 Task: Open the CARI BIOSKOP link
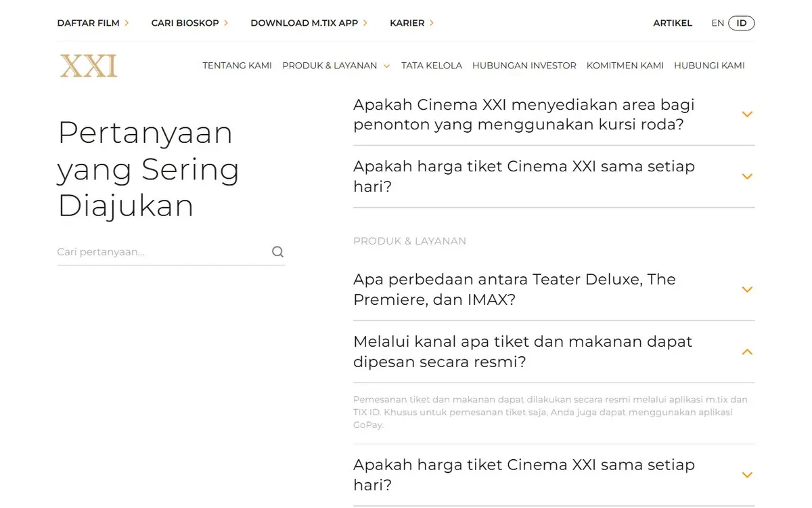(x=185, y=23)
